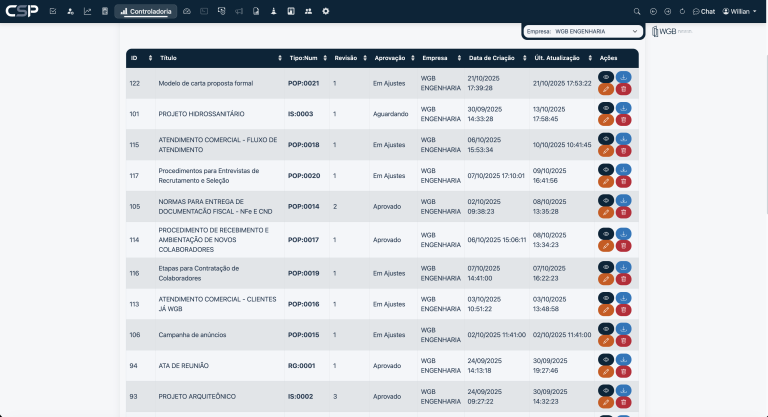
Task: Select the Controladoria tab
Action: [145, 11]
